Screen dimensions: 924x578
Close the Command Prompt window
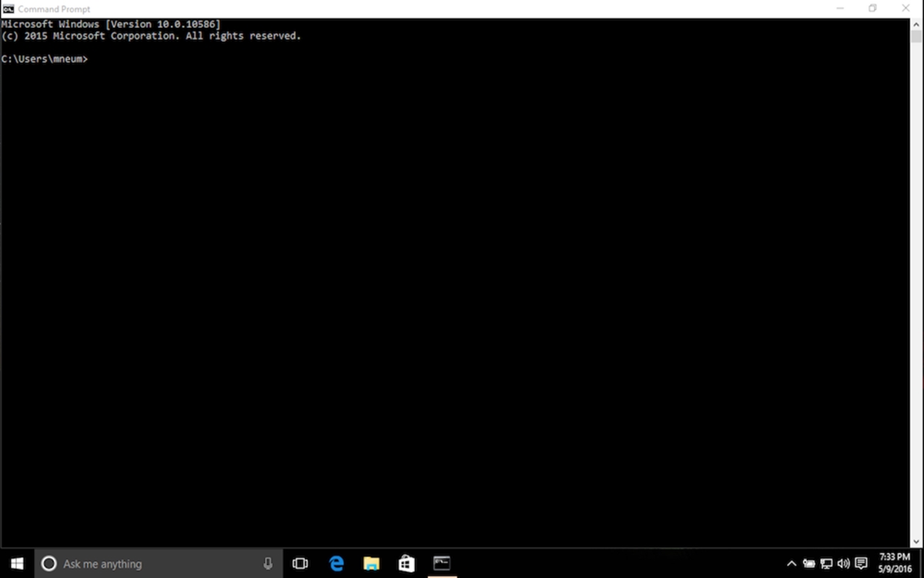coord(906,8)
